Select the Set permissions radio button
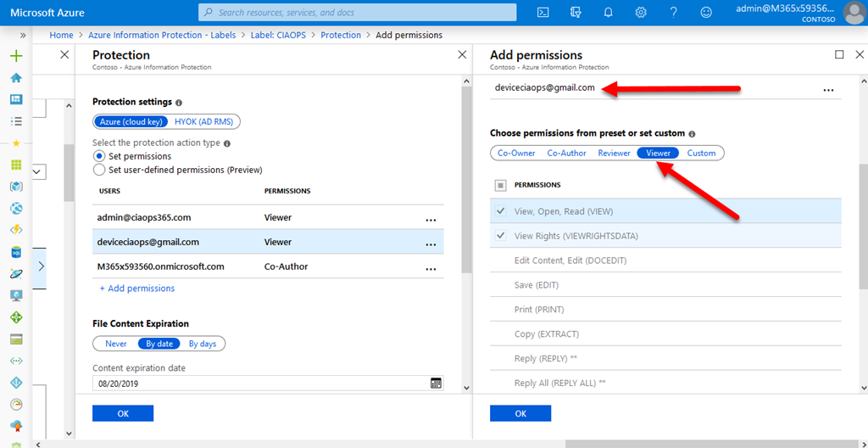The width and height of the screenshot is (868, 448). pyautogui.click(x=99, y=156)
